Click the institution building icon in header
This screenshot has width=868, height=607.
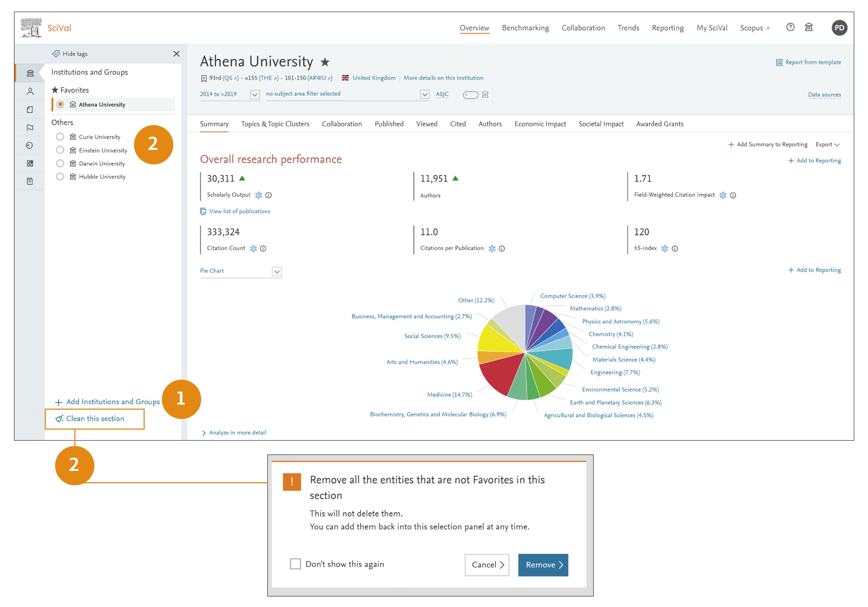click(809, 27)
